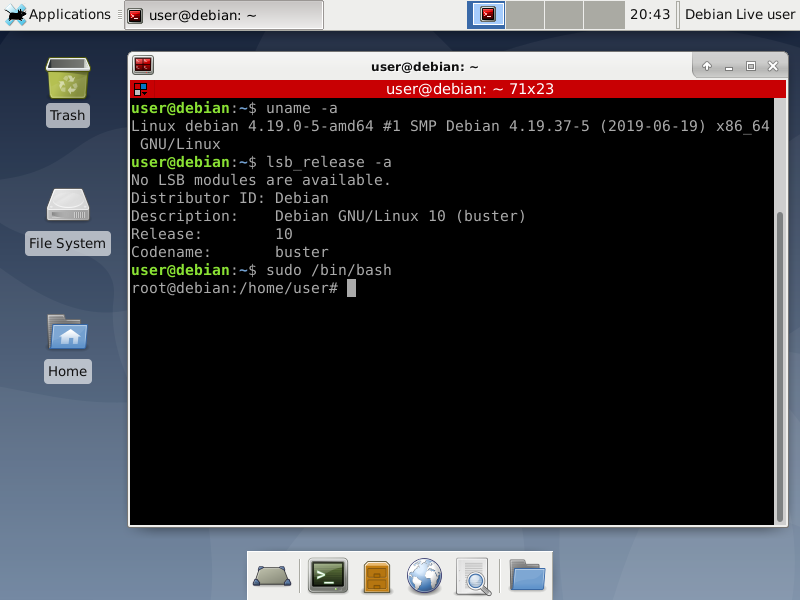Click the Trash label text on desktop
The image size is (800, 600).
pyautogui.click(x=68, y=115)
